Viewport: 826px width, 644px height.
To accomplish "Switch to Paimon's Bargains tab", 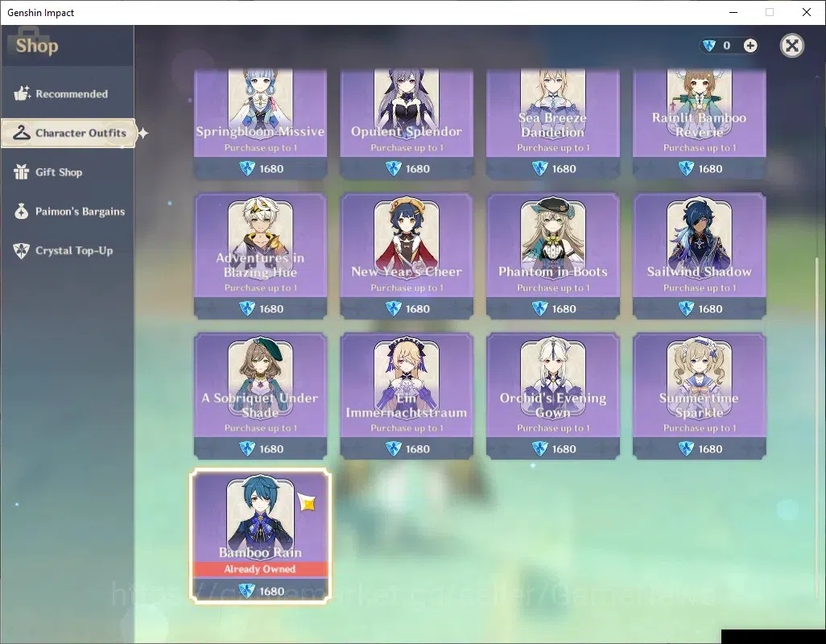I will coord(68,211).
